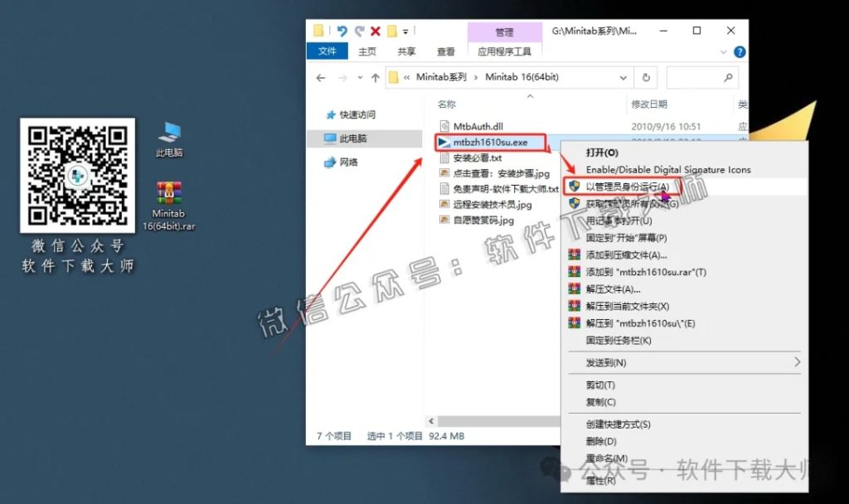Click the new folder icon in quick access toolbar
This screenshot has height=504, width=849.
coord(391,30)
